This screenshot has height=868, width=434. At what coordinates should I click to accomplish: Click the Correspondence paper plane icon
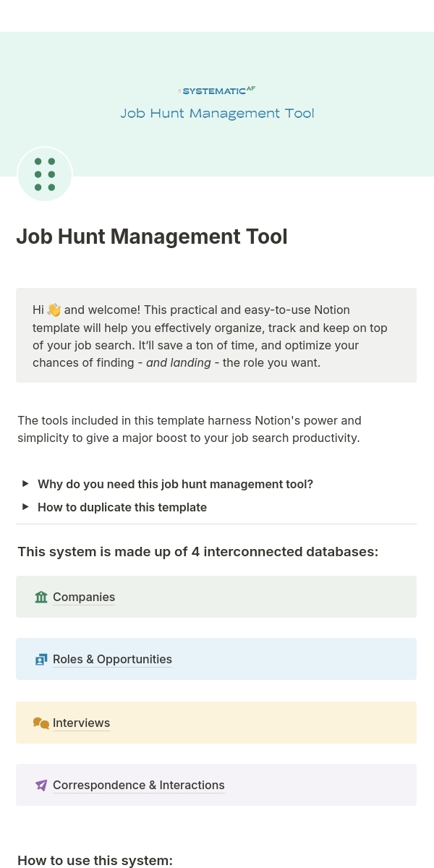coord(41,785)
